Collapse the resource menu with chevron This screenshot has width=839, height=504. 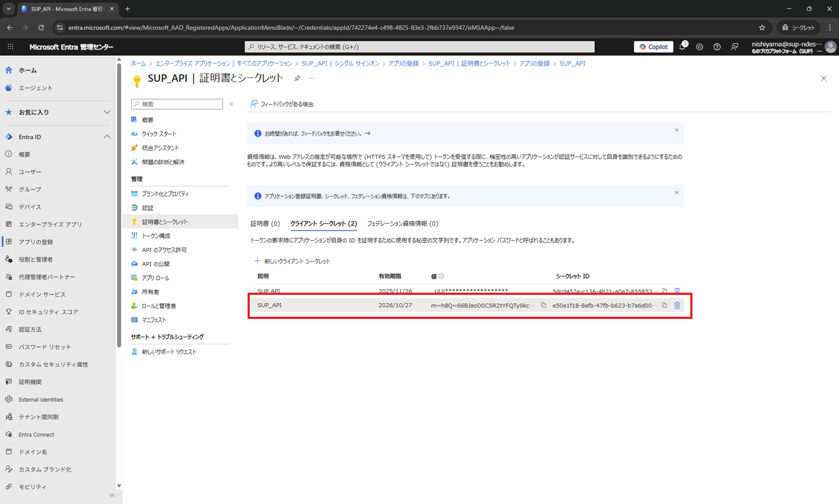click(231, 104)
